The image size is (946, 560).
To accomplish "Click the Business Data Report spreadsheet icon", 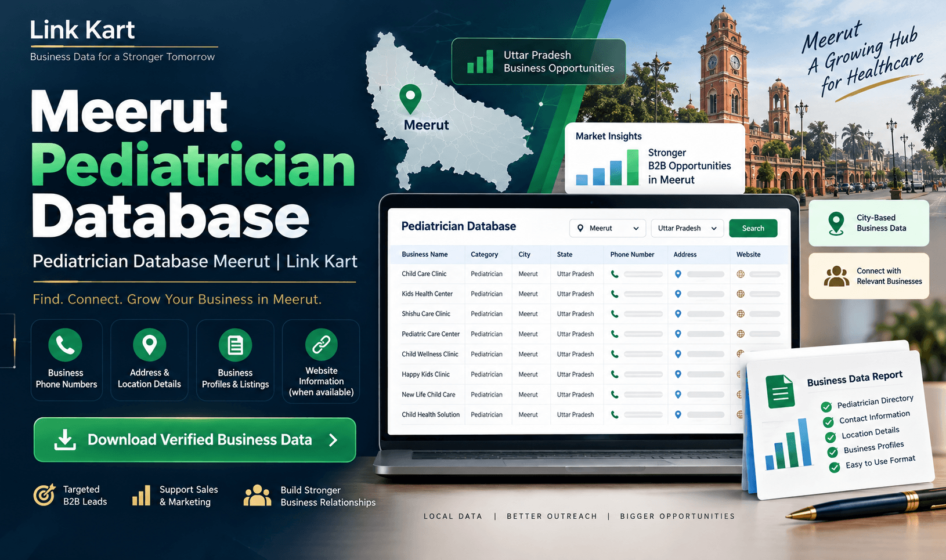I will (x=780, y=392).
